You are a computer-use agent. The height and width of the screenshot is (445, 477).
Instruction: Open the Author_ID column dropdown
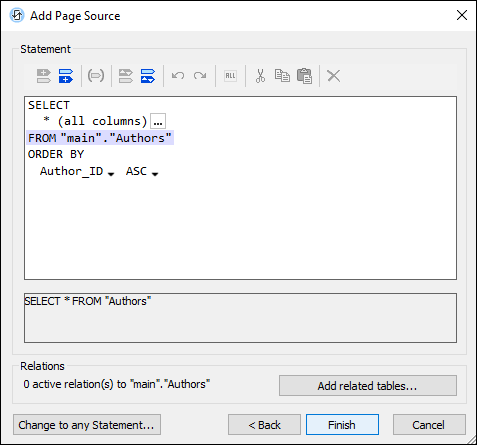[111, 174]
